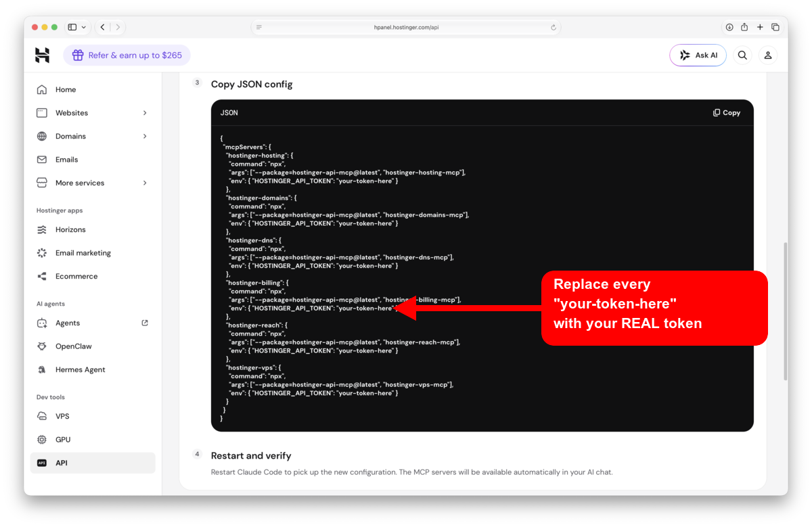Click the Ask AI button
This screenshot has height=527, width=812.
point(698,55)
